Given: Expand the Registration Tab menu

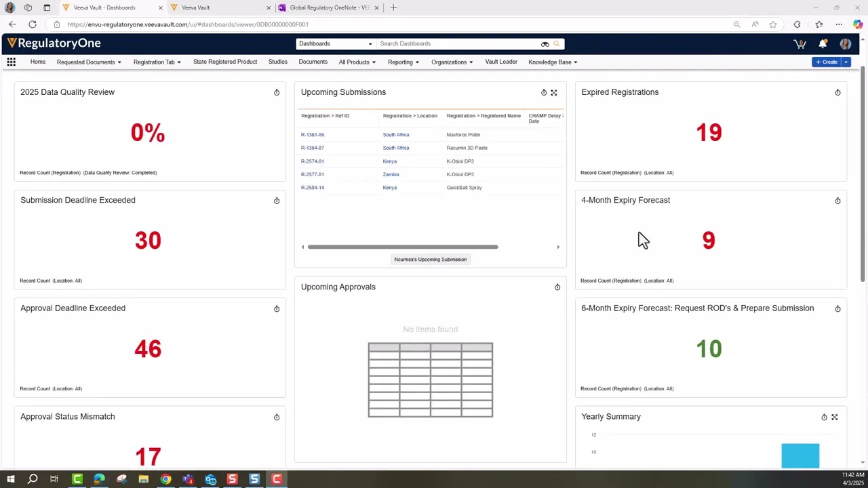Looking at the screenshot, I should tap(157, 62).
